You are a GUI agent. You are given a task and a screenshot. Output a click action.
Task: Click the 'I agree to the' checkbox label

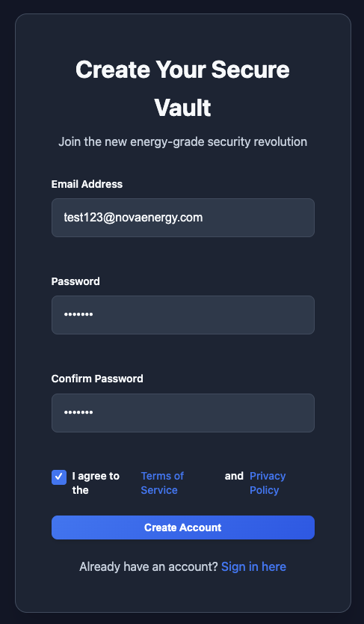(96, 483)
